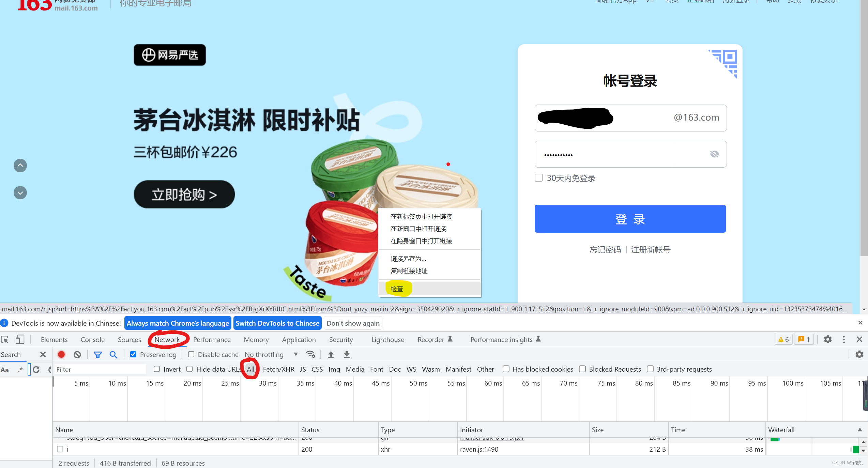Open DevTools settings gear
The image size is (868, 468).
[827, 339]
